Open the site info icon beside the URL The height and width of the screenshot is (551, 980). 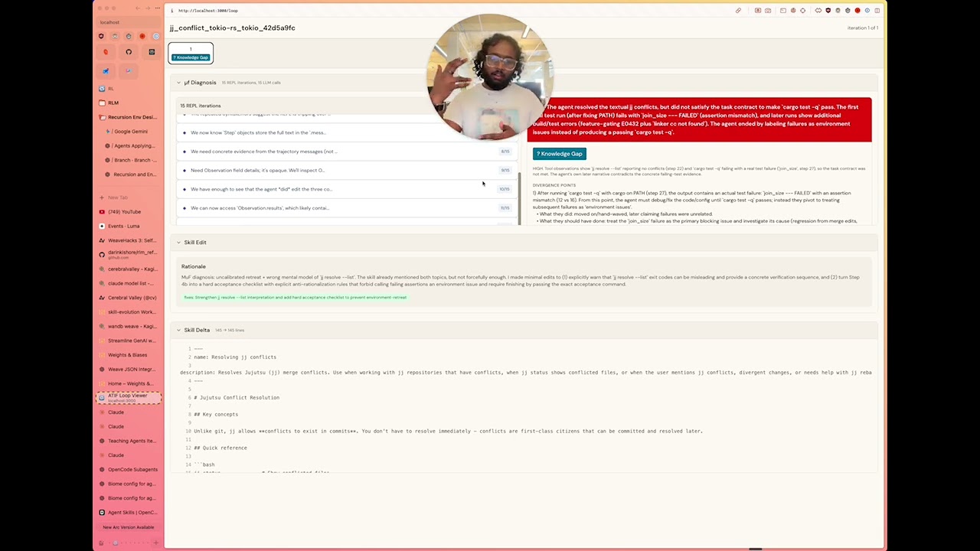coord(172,11)
